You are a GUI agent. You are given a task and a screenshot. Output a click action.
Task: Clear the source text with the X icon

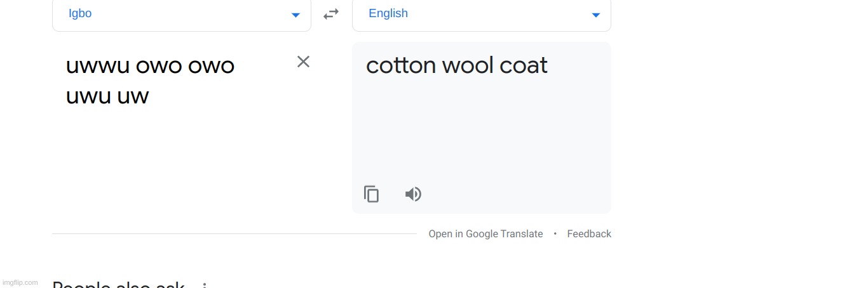coord(304,62)
